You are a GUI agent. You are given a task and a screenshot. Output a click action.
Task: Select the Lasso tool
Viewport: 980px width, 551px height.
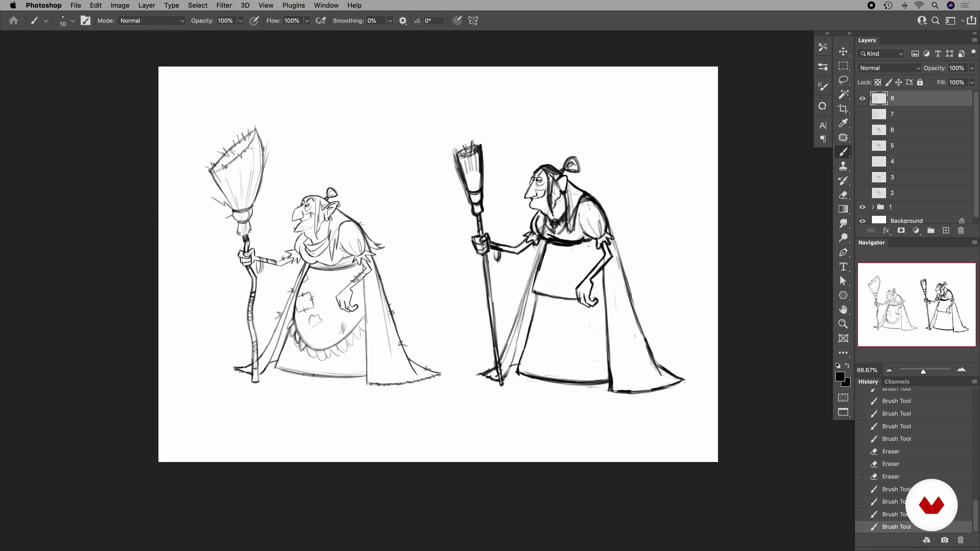pyautogui.click(x=843, y=80)
